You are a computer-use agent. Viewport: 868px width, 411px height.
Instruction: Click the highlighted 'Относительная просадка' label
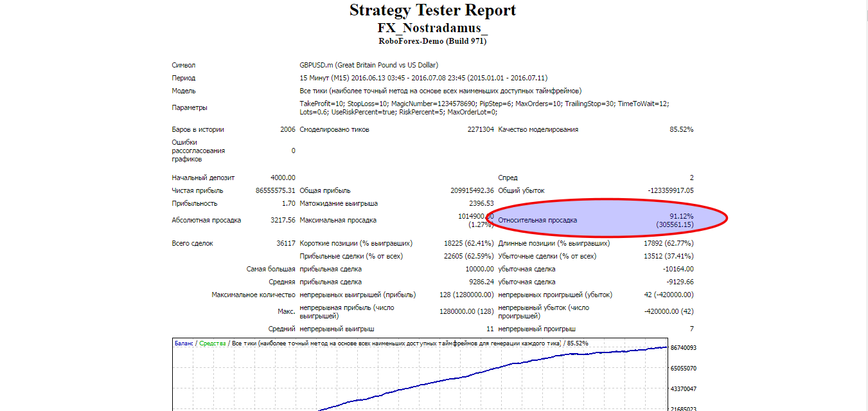pos(538,220)
